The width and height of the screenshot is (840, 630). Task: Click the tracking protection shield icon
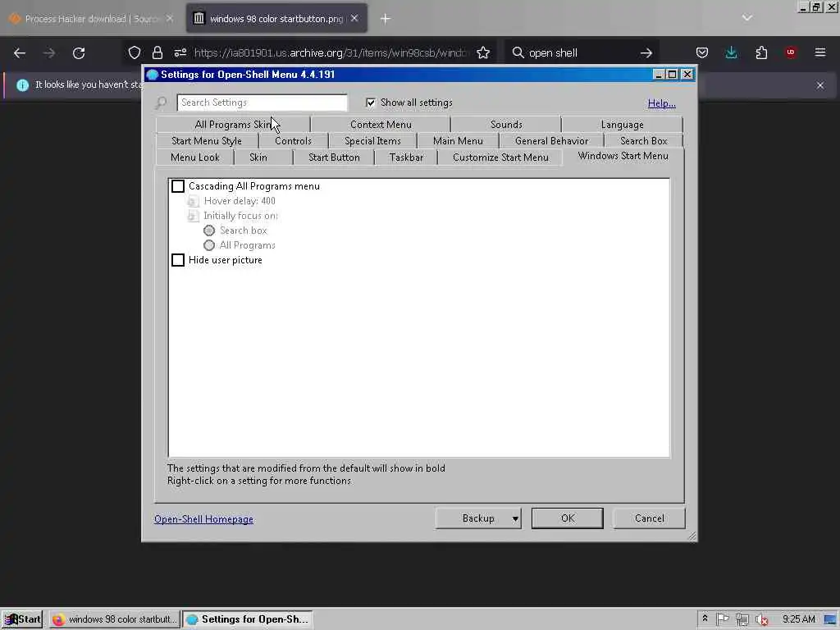pos(135,52)
